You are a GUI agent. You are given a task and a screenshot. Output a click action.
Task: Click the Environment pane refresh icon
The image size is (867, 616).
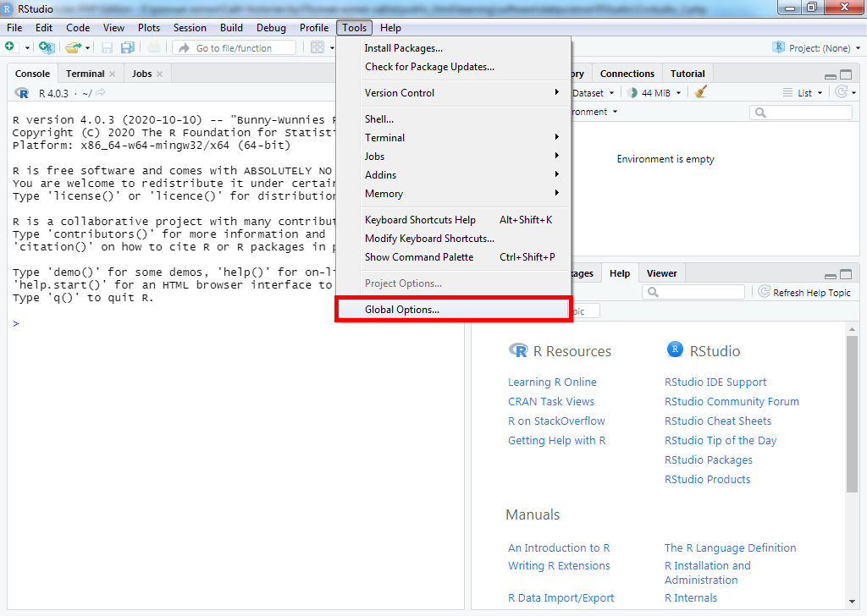click(x=841, y=92)
